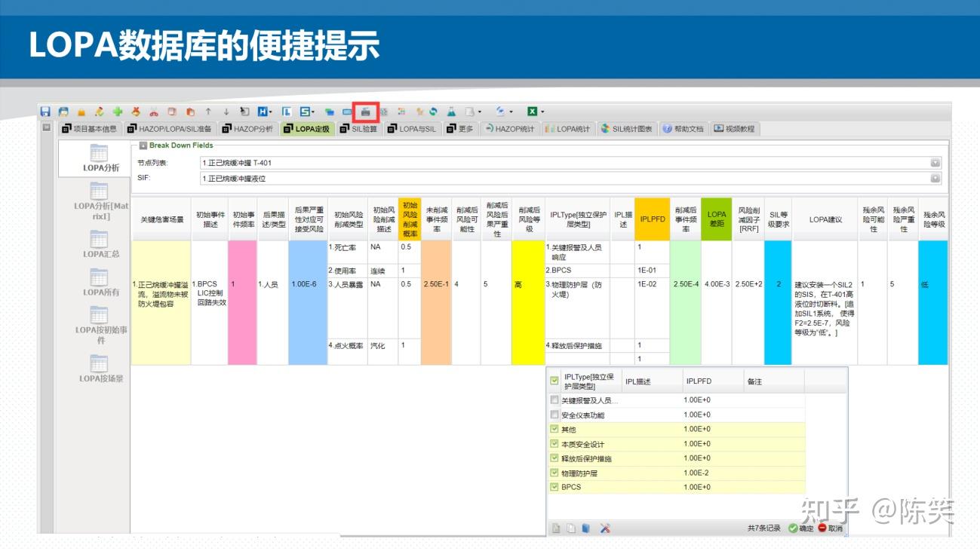This screenshot has width=980, height=551.
Task: Click the up arrow move icon
Action: coord(208,112)
